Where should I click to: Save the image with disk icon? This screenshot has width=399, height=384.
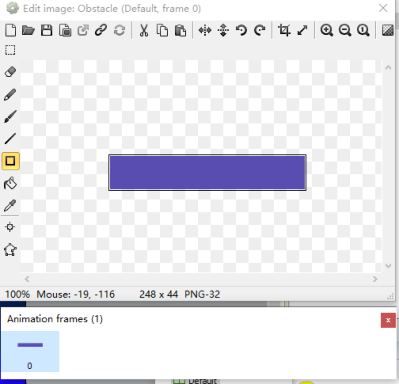coord(47,30)
